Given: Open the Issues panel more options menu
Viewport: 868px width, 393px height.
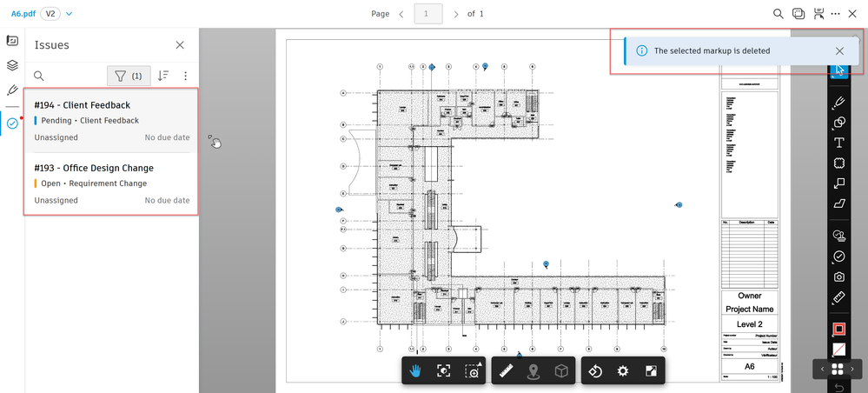Looking at the screenshot, I should pos(185,76).
